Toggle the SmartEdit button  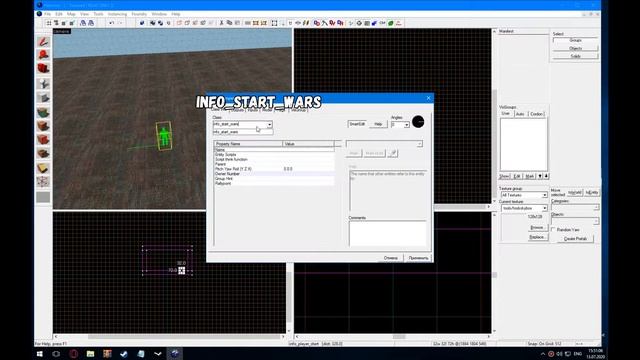tap(357, 124)
